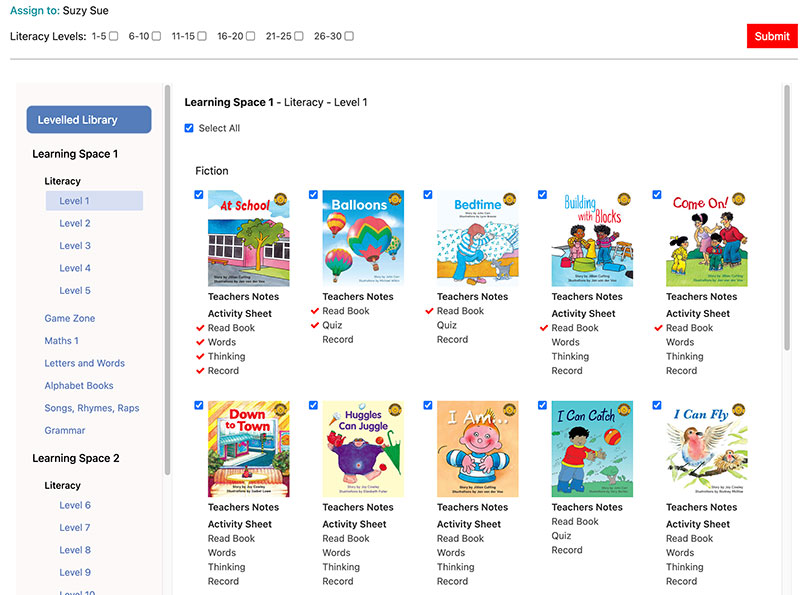800x595 pixels.
Task: Enable the 1-5 literacy levels checkbox
Action: [113, 37]
